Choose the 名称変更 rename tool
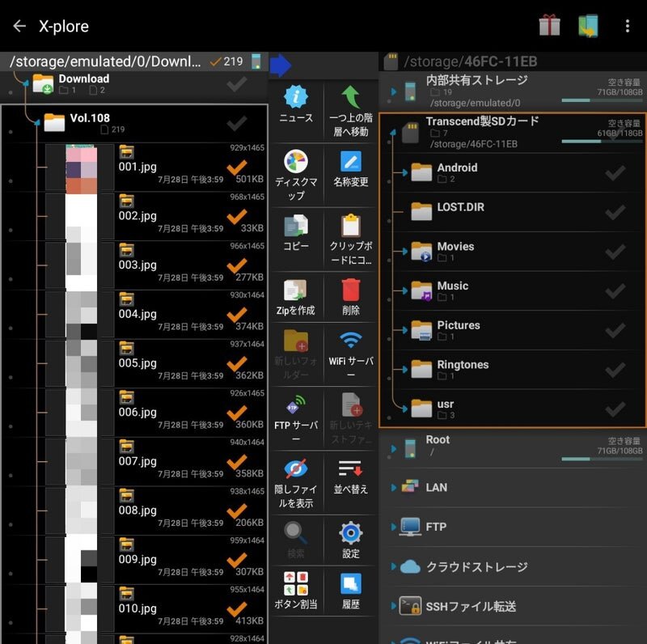The height and width of the screenshot is (644, 647). point(351,162)
